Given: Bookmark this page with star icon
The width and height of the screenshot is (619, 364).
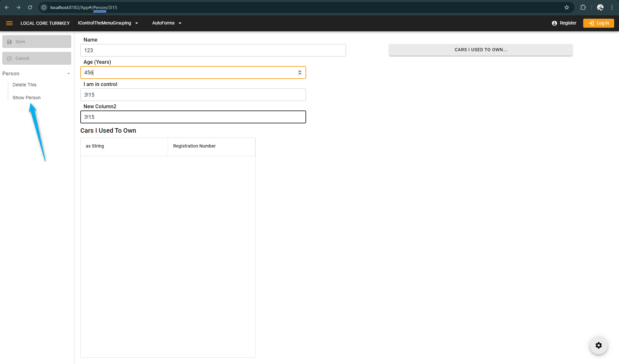Looking at the screenshot, I should click(x=567, y=7).
